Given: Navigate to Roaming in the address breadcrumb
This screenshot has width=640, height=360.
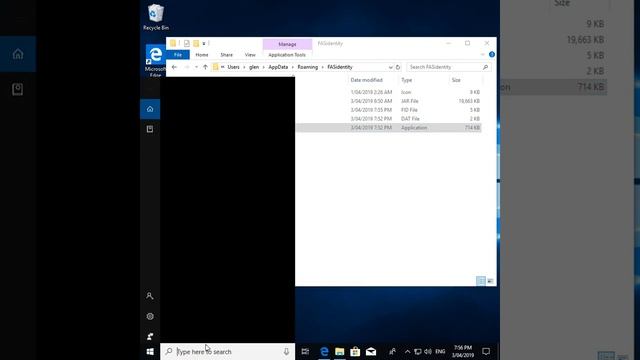Looking at the screenshot, I should point(308,67).
